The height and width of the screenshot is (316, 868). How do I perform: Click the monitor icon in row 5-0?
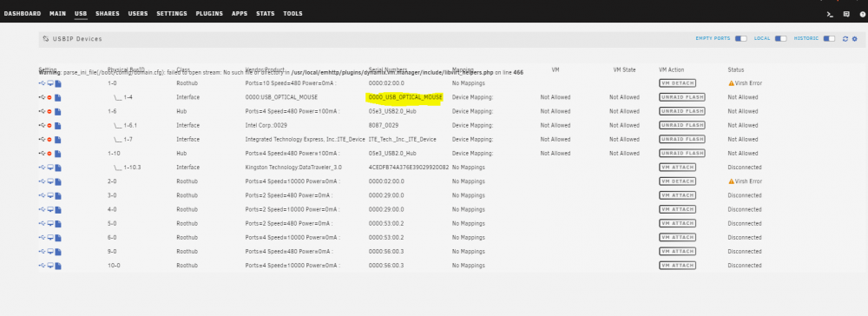(x=49, y=223)
